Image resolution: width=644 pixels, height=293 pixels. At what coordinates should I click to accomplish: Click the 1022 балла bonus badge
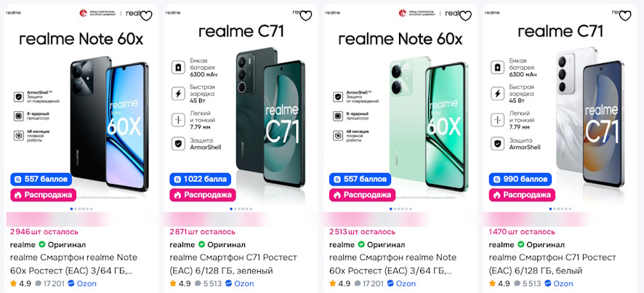click(201, 179)
